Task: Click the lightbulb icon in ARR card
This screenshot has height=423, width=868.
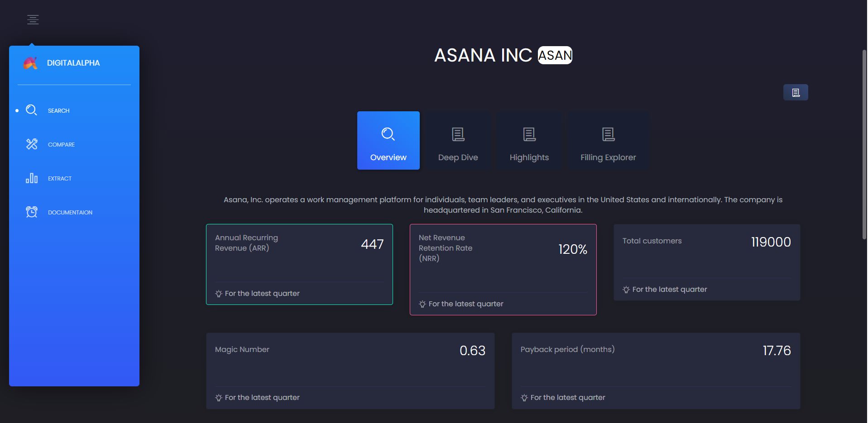Action: pyautogui.click(x=219, y=294)
